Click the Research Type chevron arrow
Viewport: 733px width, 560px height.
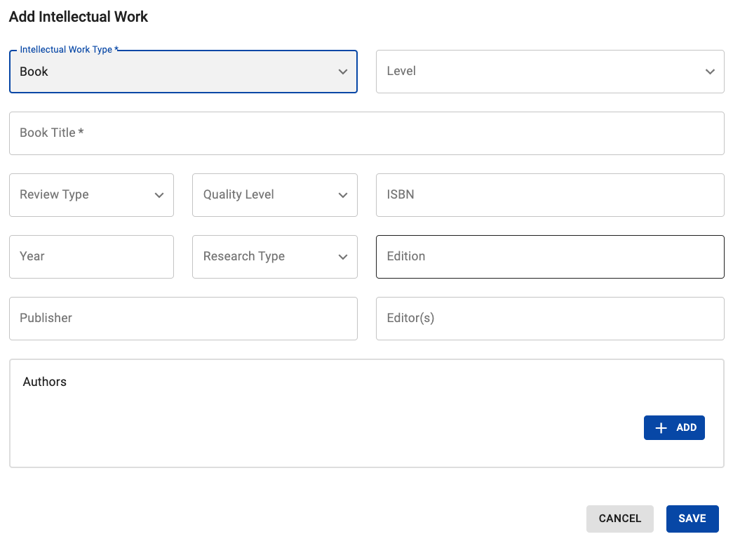(343, 257)
